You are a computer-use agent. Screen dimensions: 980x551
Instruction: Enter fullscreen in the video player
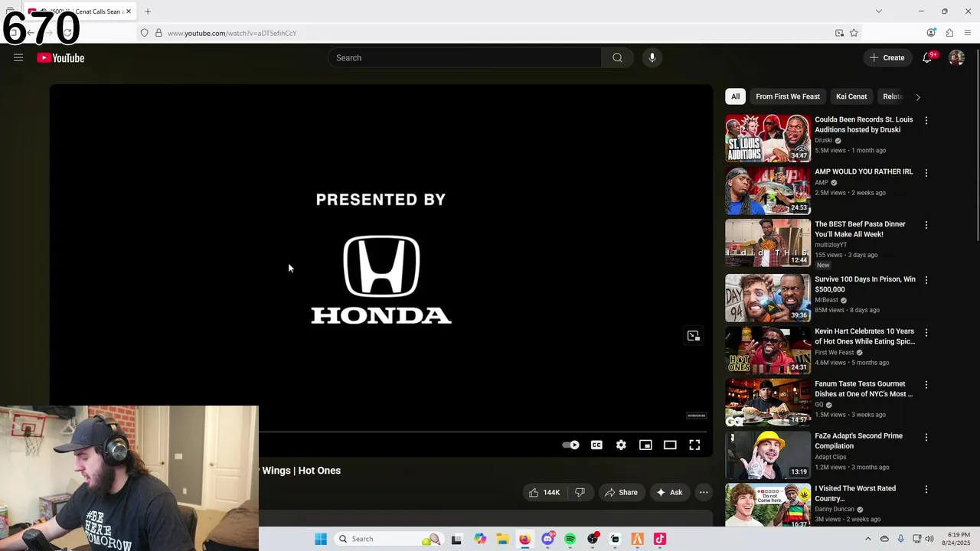tap(694, 445)
